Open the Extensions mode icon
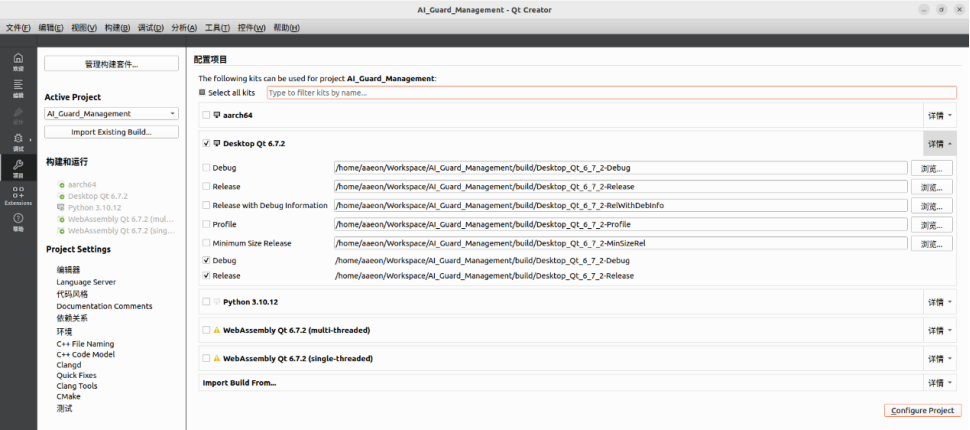 pos(18,192)
